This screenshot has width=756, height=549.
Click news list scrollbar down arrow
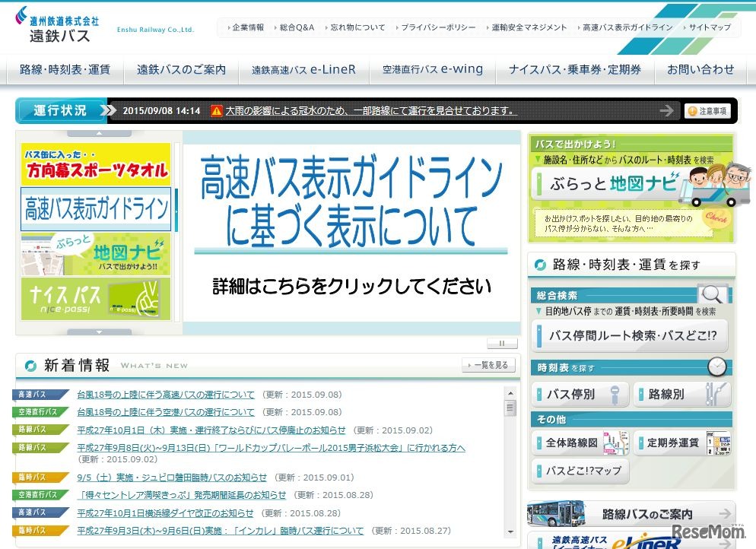click(510, 532)
